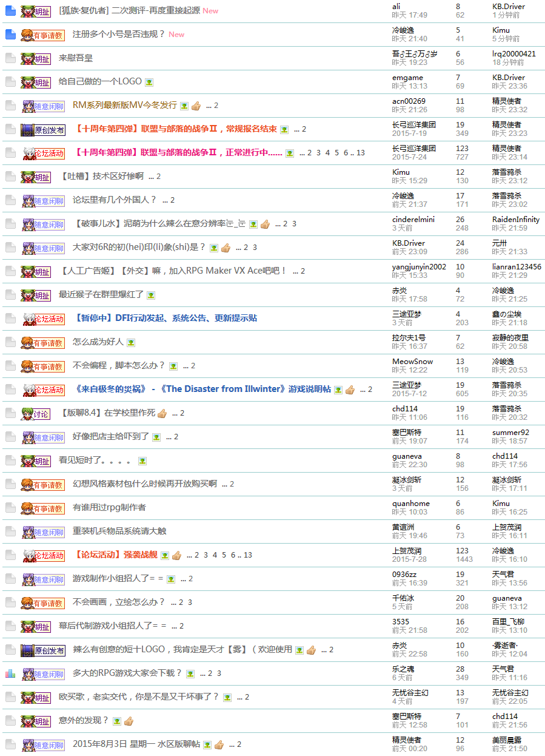Go to page 13 of 强袭战舰 thread
This screenshot has width=545, height=756.
tap(248, 555)
